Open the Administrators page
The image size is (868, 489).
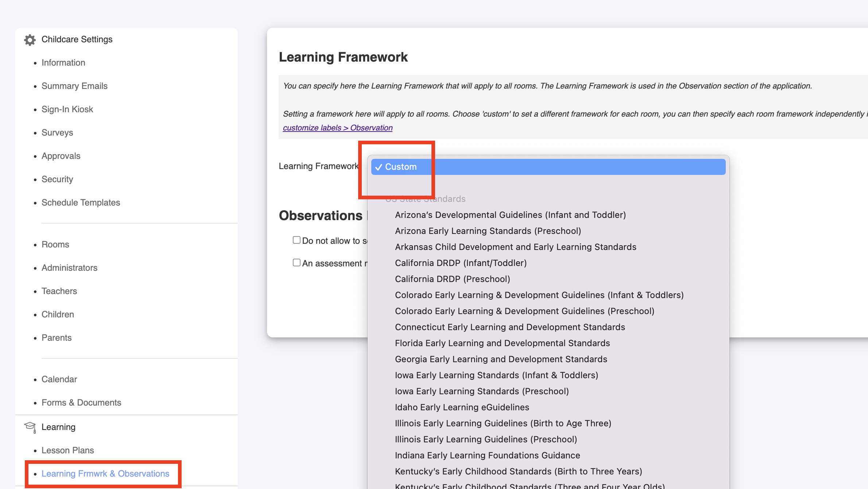[69, 268]
